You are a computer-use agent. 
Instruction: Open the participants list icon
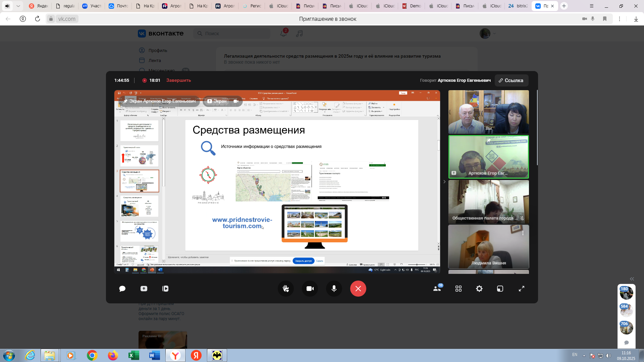437,289
